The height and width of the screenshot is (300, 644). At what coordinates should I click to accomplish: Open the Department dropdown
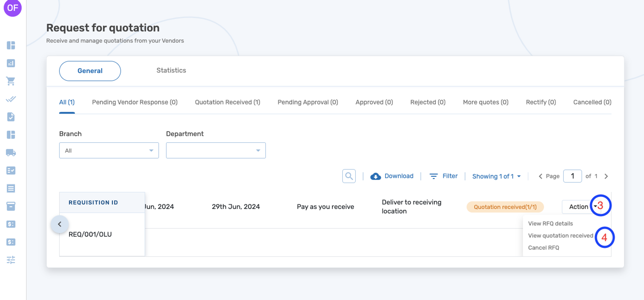pyautogui.click(x=216, y=150)
